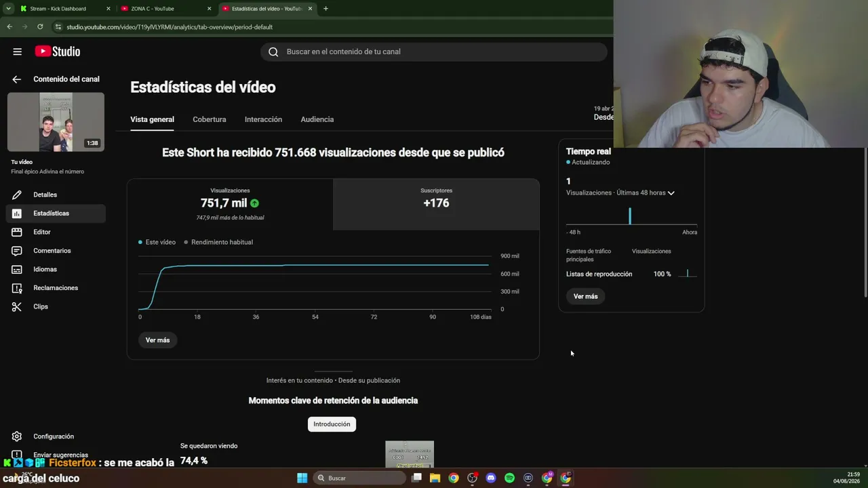Close the ZONA C - YouTube tab
The width and height of the screenshot is (868, 488).
click(x=209, y=9)
